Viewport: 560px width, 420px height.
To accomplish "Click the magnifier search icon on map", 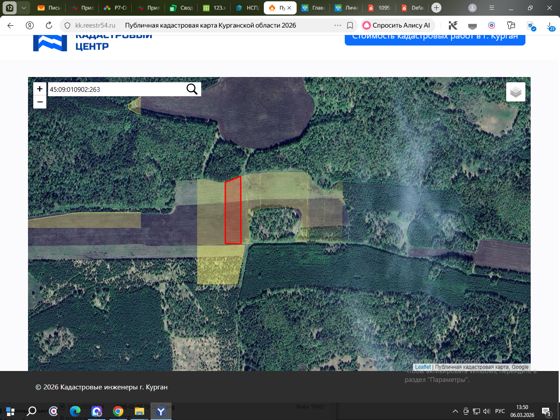I will tap(192, 89).
